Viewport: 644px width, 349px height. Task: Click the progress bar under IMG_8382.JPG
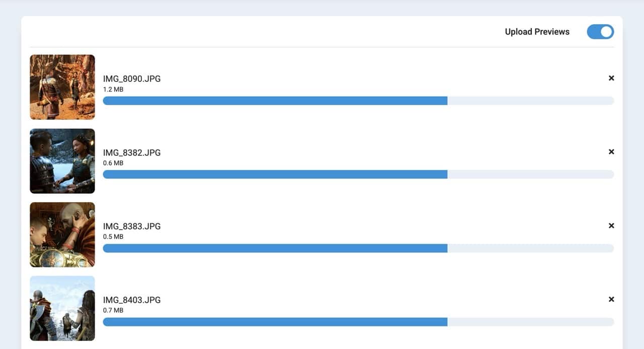pyautogui.click(x=358, y=174)
